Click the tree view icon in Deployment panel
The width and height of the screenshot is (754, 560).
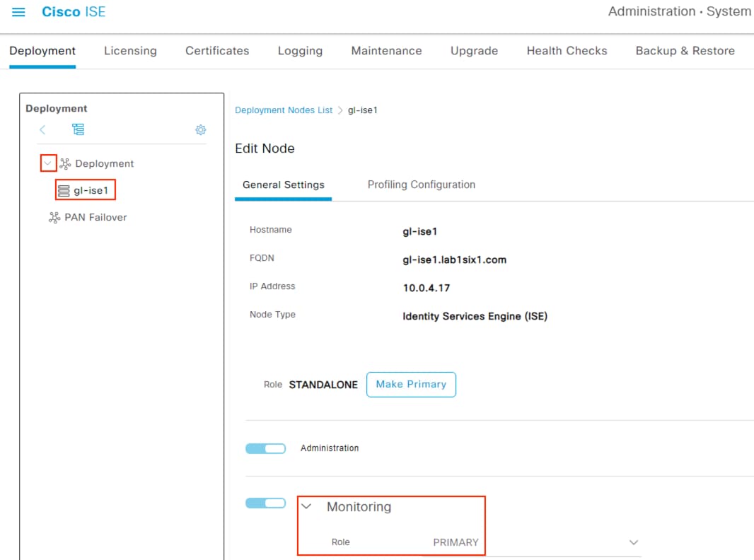point(78,129)
